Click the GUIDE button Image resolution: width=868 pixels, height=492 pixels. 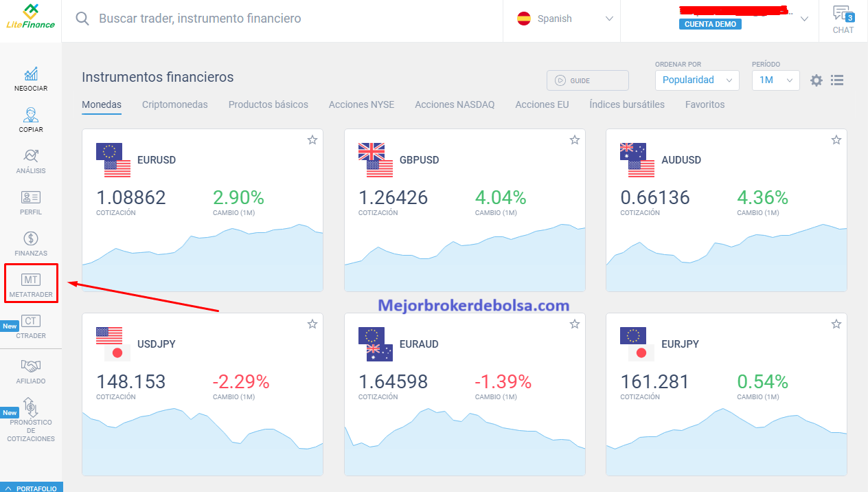[588, 80]
